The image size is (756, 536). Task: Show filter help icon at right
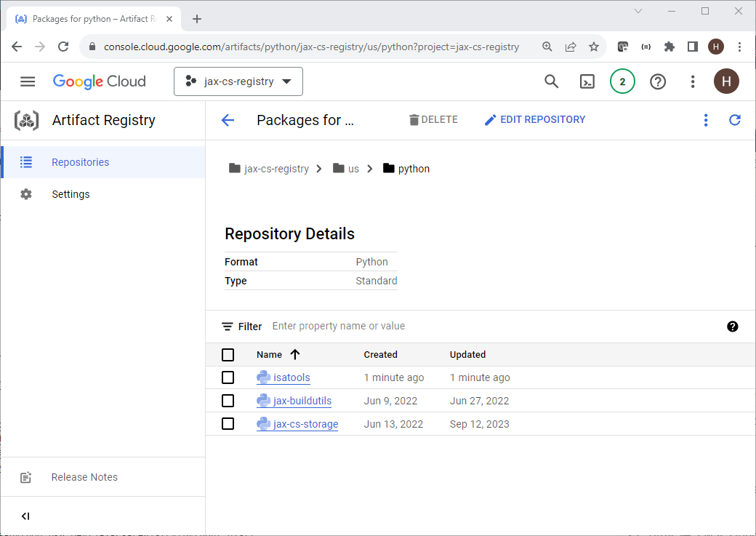pos(733,327)
